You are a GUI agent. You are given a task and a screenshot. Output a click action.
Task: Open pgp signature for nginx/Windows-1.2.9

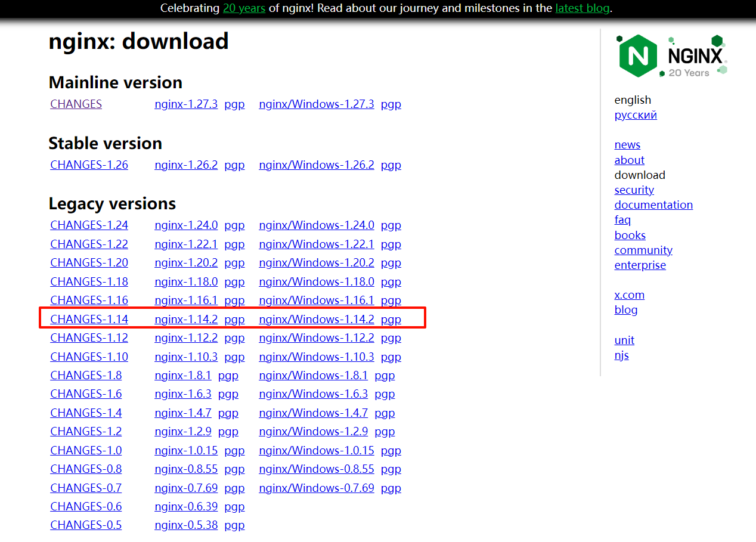385,431
